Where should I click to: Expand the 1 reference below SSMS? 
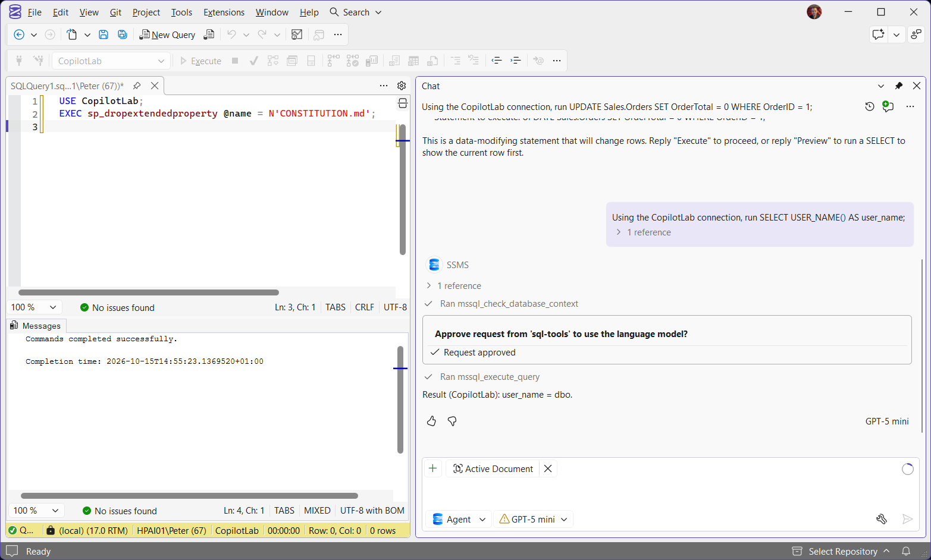pos(454,286)
